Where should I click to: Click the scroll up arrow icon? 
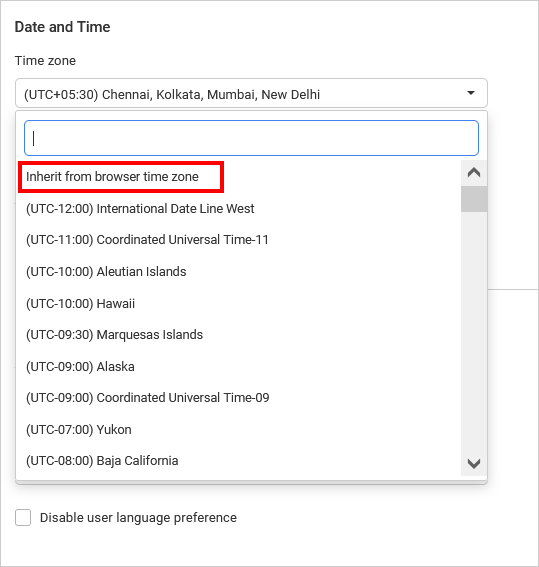coord(474,172)
